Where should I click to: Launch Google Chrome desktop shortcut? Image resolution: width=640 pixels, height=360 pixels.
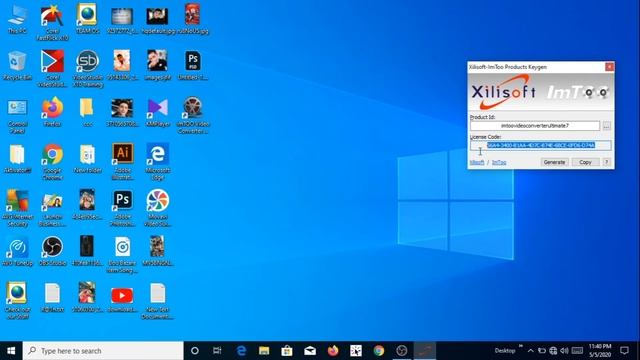[52, 162]
